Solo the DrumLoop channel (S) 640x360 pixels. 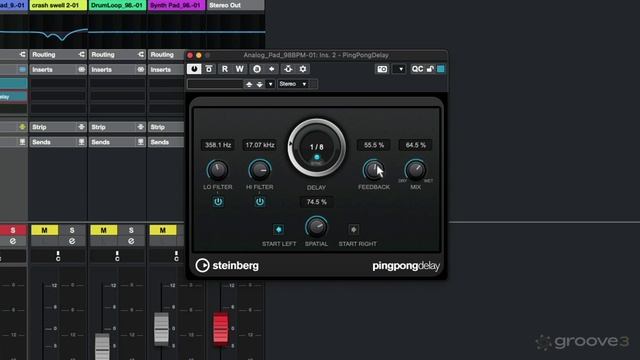tap(131, 230)
